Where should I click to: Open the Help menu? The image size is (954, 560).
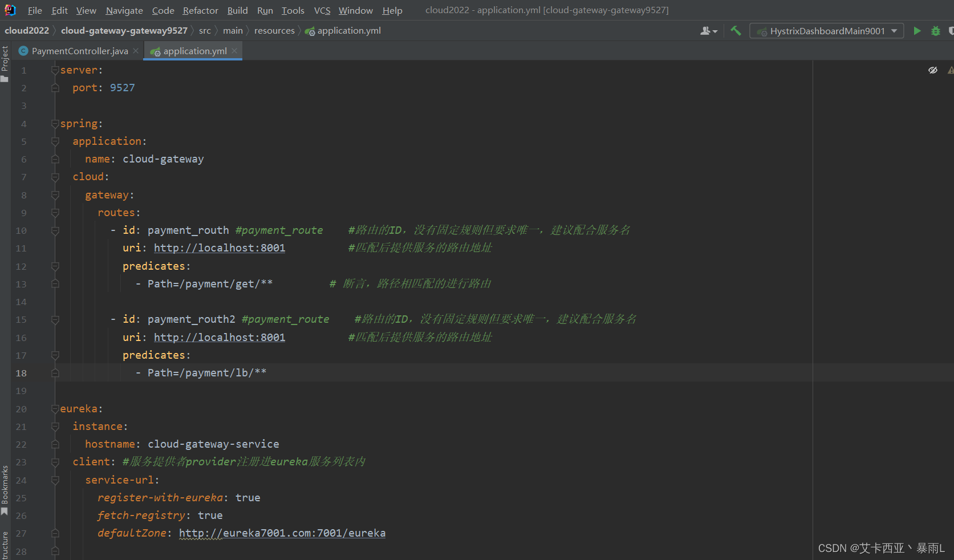(392, 10)
